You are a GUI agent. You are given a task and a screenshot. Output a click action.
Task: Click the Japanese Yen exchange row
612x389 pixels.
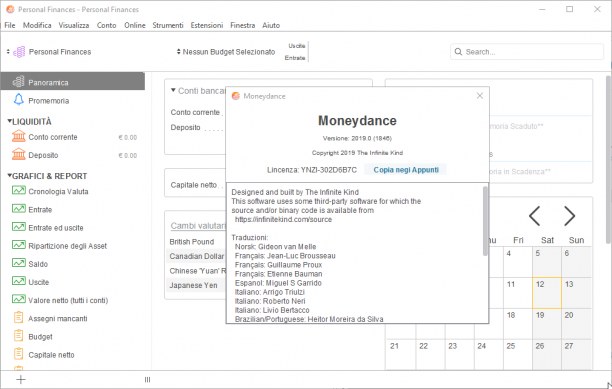pyautogui.click(x=196, y=286)
